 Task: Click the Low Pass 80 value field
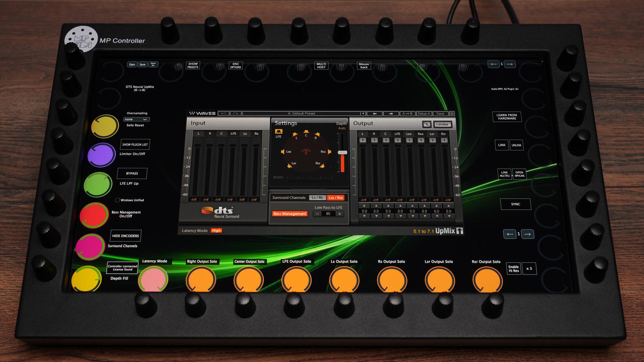(328, 214)
